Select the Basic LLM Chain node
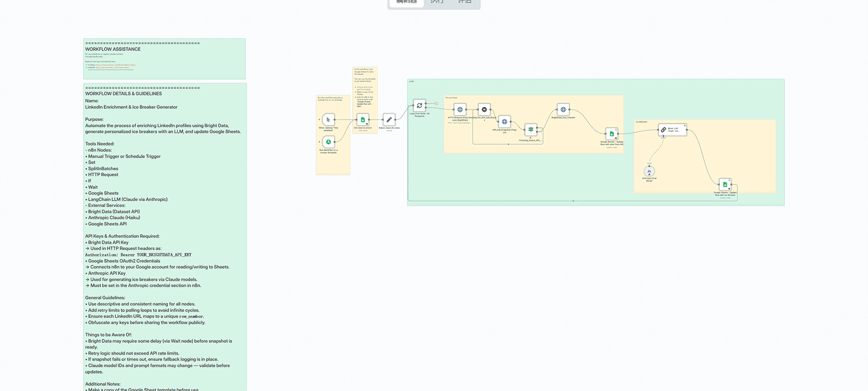Image resolution: width=868 pixels, height=391 pixels. 672,130
